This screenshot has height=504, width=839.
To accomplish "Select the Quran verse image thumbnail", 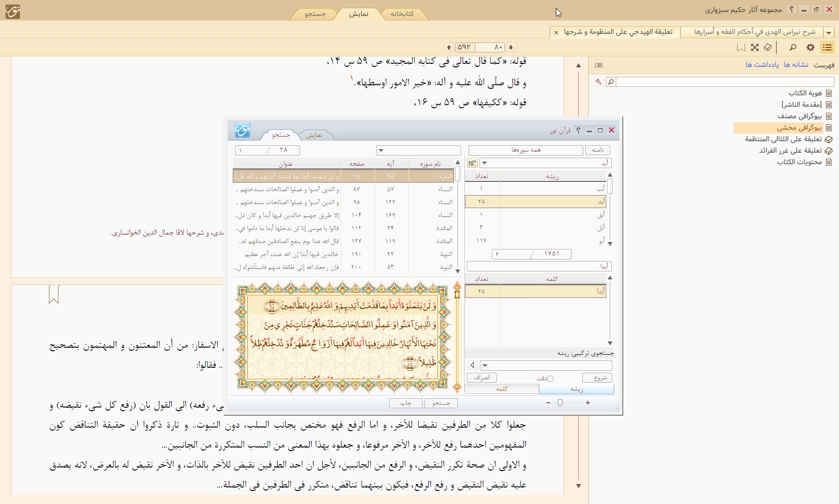I will 343,336.
